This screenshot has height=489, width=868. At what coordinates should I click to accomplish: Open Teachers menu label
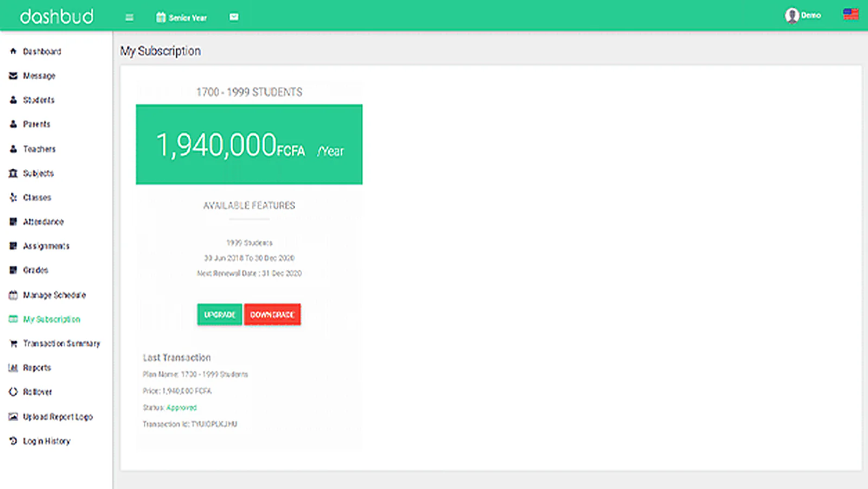39,149
